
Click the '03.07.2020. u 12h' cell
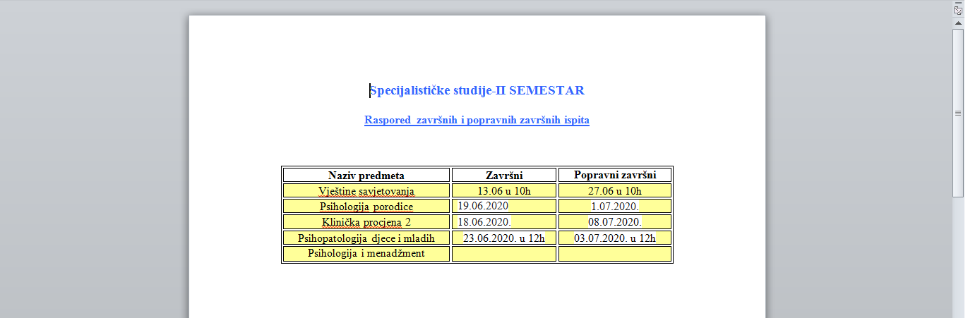pos(615,238)
